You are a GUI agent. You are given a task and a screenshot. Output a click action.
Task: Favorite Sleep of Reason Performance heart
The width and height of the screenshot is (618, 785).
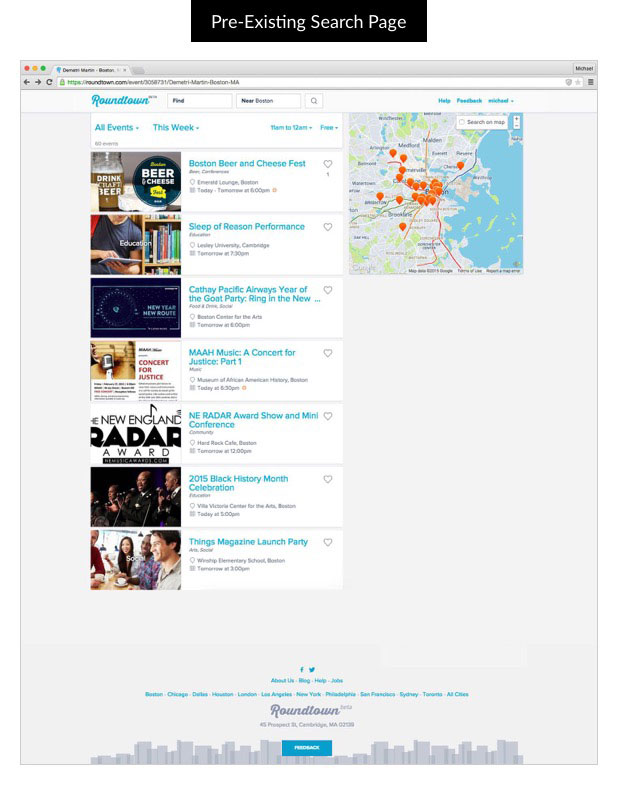pos(328,227)
